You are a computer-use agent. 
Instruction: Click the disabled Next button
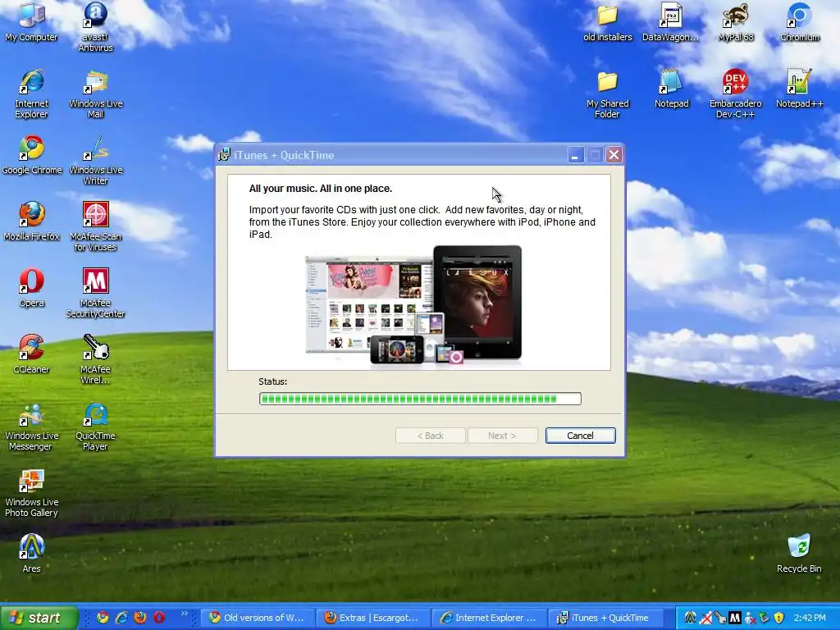(x=502, y=436)
